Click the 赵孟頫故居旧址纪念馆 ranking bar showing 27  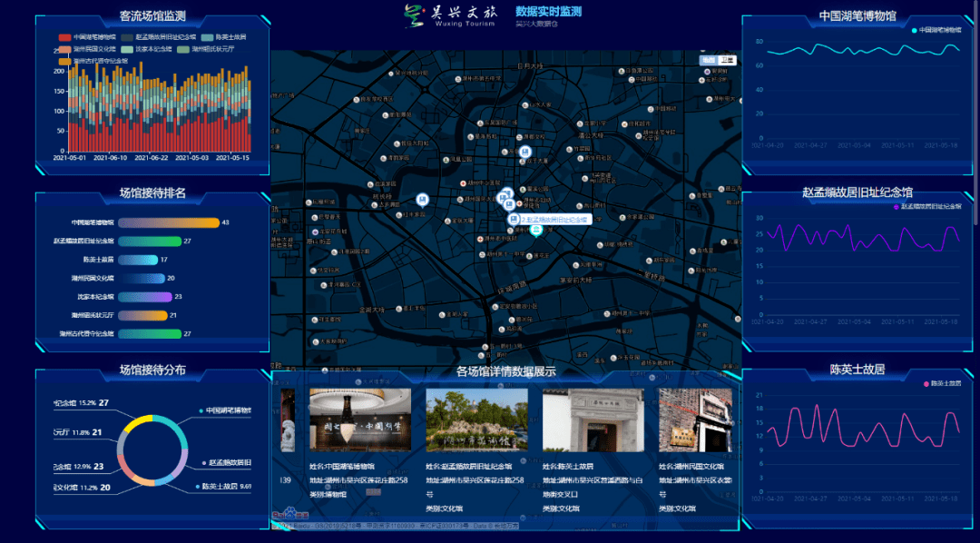(x=150, y=241)
